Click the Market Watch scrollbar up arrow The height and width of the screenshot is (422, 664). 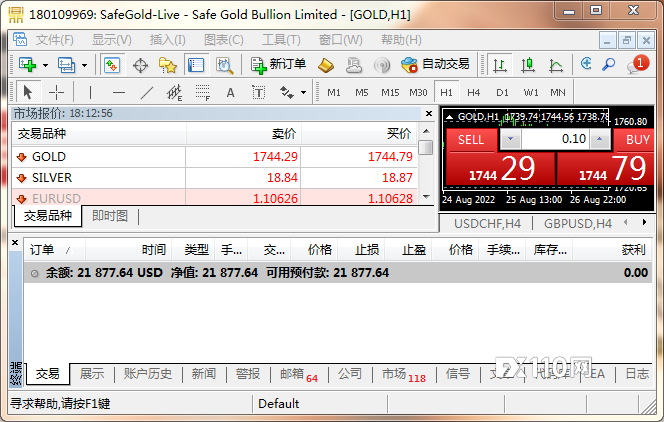[426, 130]
